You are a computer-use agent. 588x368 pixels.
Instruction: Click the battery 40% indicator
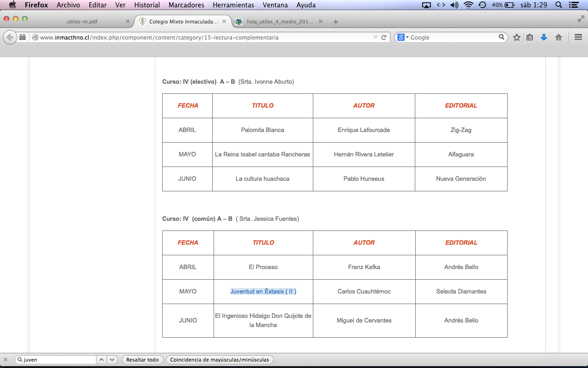(503, 5)
